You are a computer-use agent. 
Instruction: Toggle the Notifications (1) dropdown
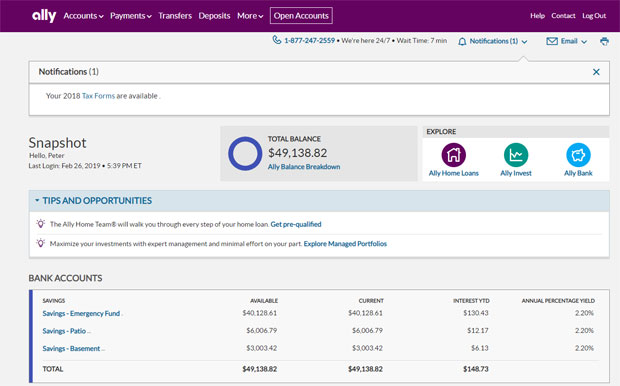click(x=498, y=41)
